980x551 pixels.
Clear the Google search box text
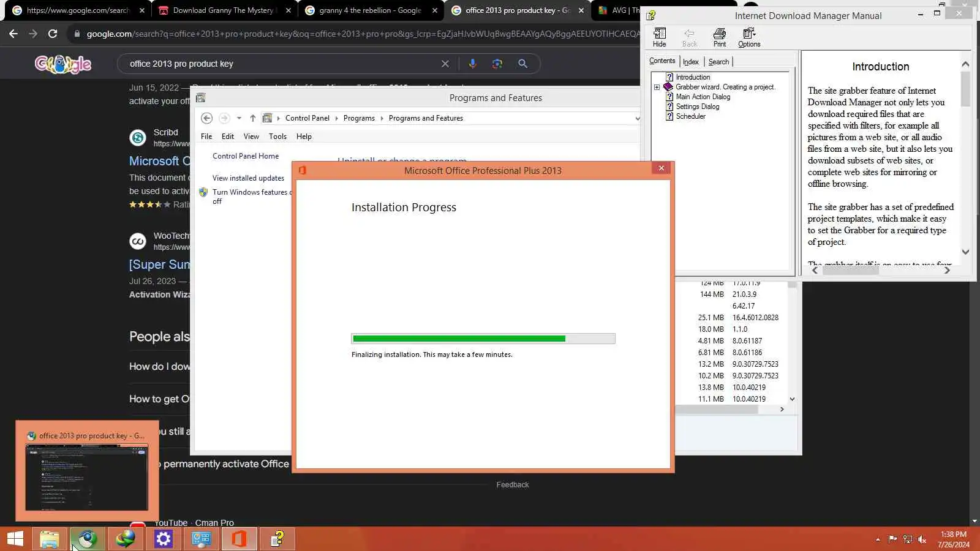point(445,64)
